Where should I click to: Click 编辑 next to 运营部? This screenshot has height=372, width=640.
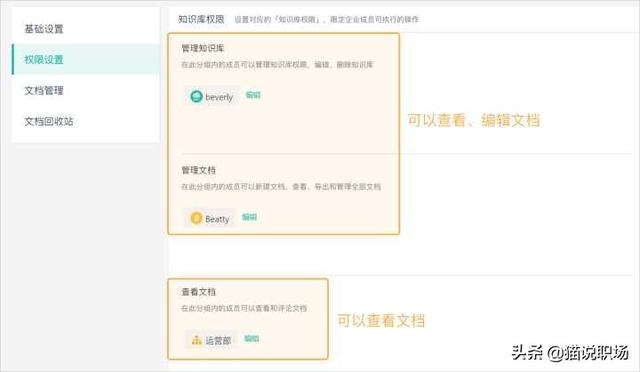coord(251,339)
